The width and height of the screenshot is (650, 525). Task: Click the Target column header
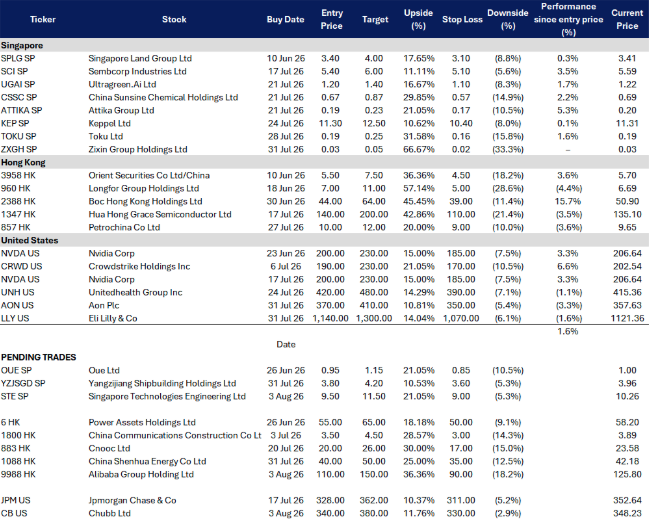click(x=375, y=19)
